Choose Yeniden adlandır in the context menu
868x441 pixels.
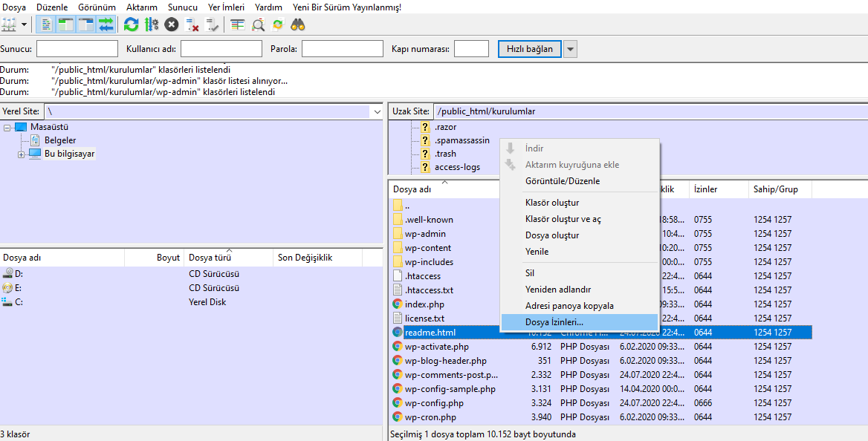(580, 290)
